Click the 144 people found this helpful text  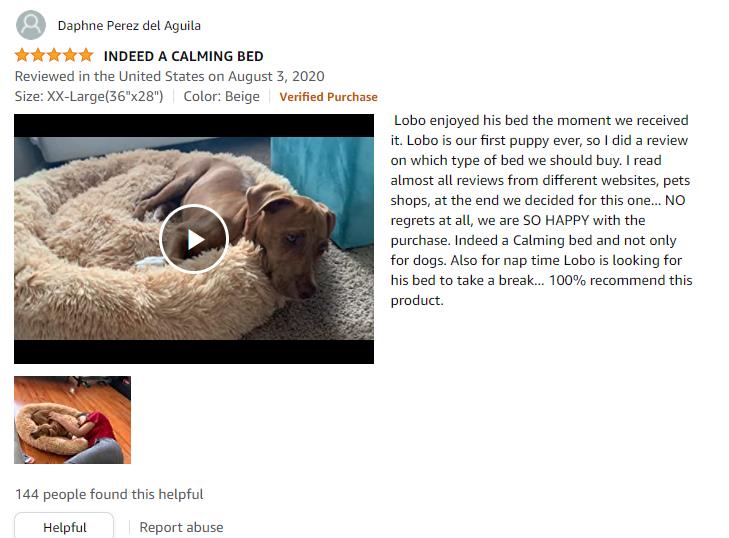pyautogui.click(x=109, y=494)
